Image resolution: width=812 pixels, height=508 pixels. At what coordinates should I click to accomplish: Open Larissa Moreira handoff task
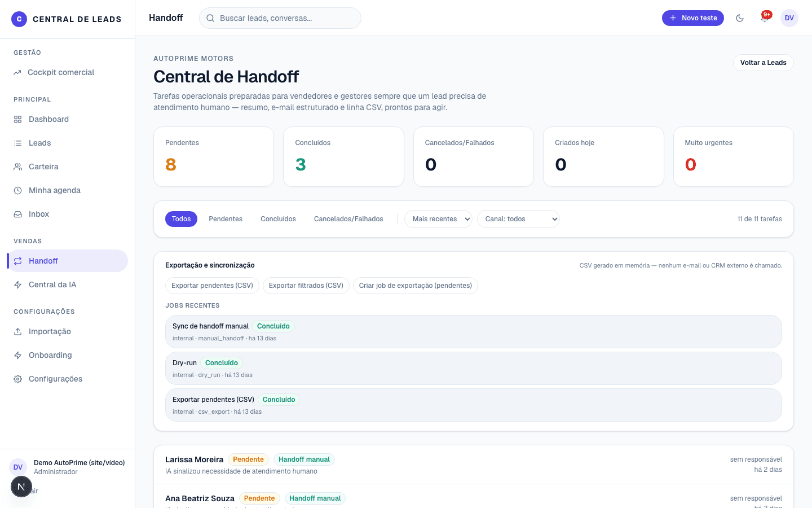coord(474,465)
